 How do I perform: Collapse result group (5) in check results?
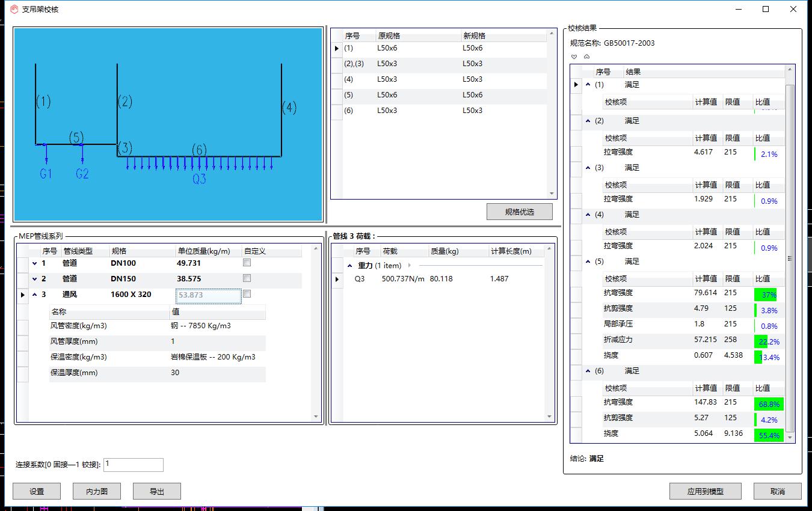click(588, 262)
